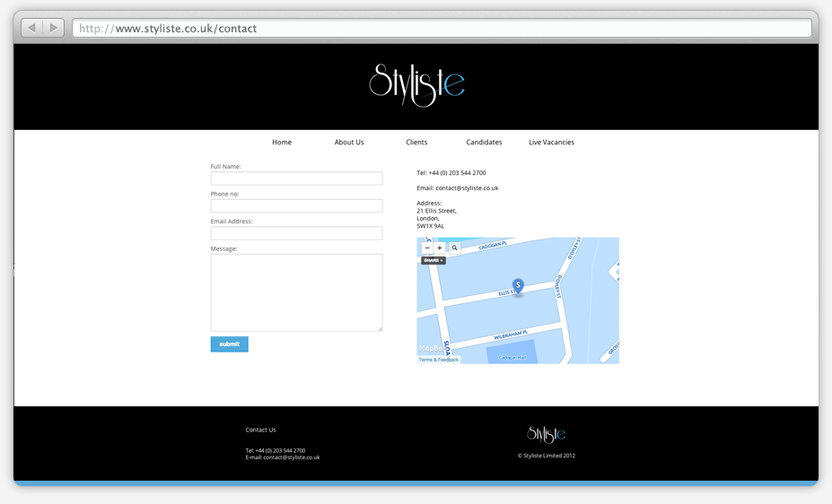The height and width of the screenshot is (504, 832).
Task: Click the Phone no input field
Action: pyautogui.click(x=296, y=205)
